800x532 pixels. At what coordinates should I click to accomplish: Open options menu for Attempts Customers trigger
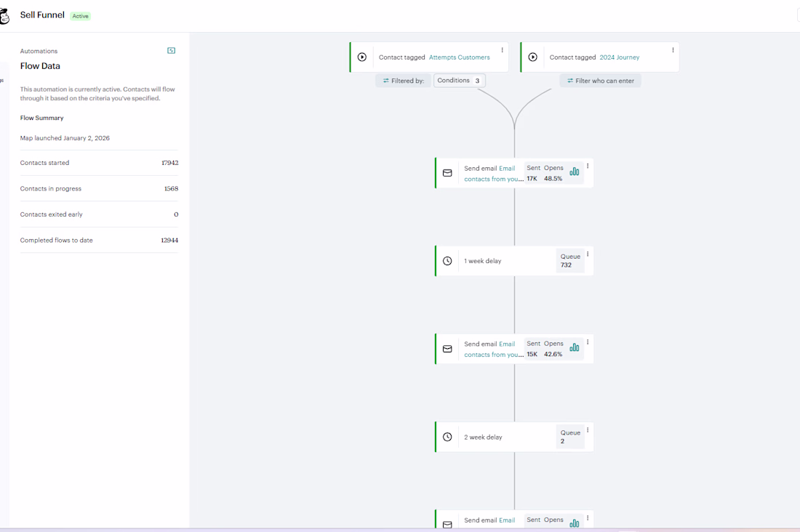point(502,50)
